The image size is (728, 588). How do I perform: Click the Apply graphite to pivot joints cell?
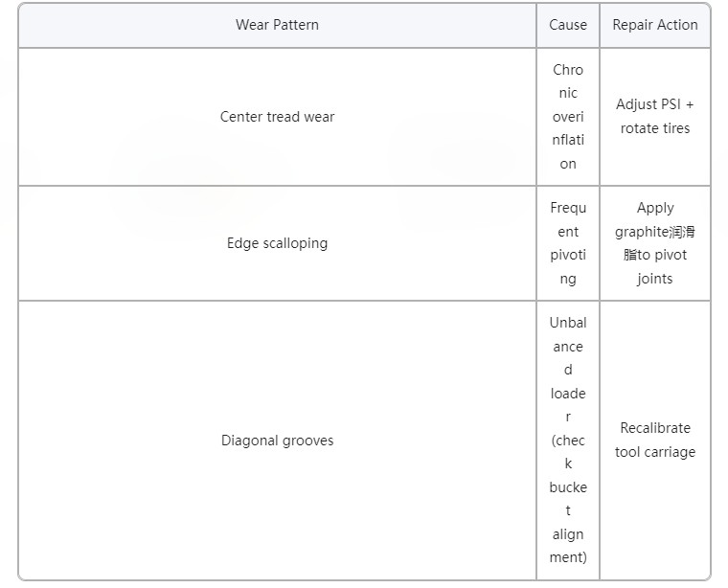click(x=655, y=243)
